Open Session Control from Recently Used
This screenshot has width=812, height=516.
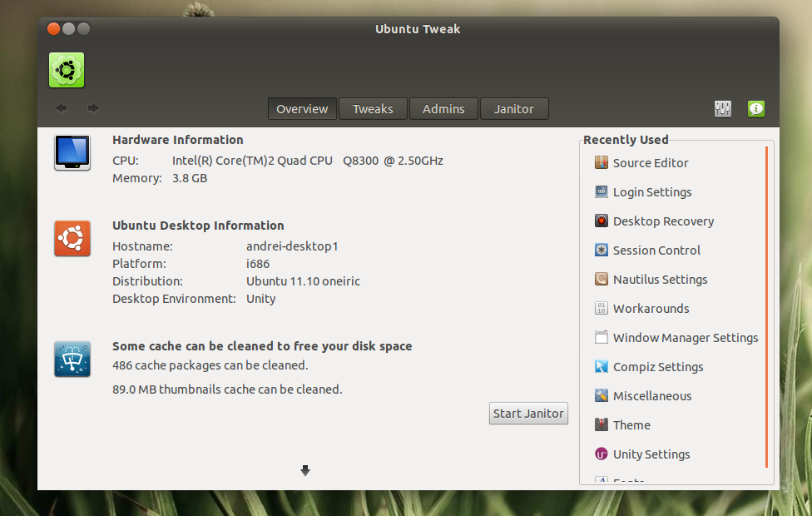coord(656,251)
